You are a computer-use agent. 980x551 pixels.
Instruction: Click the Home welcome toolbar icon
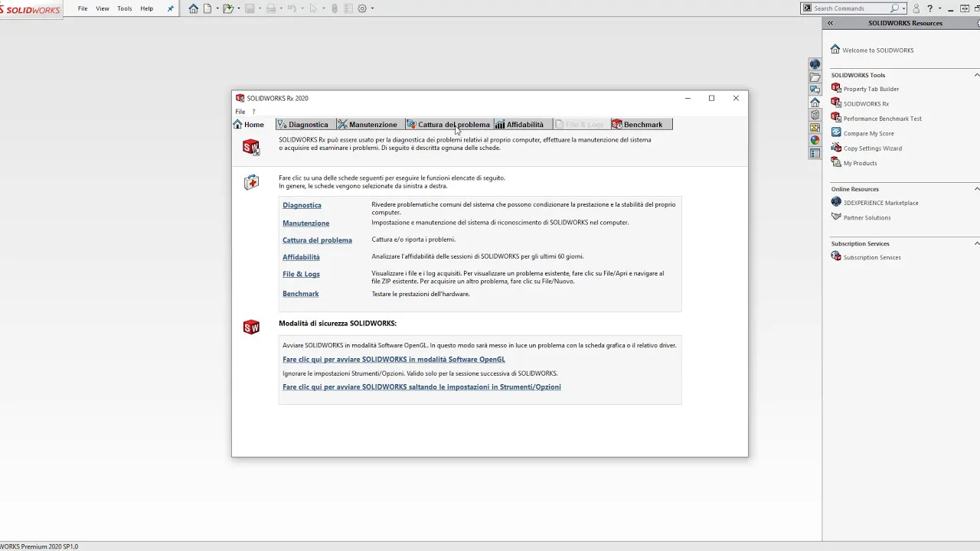click(194, 8)
